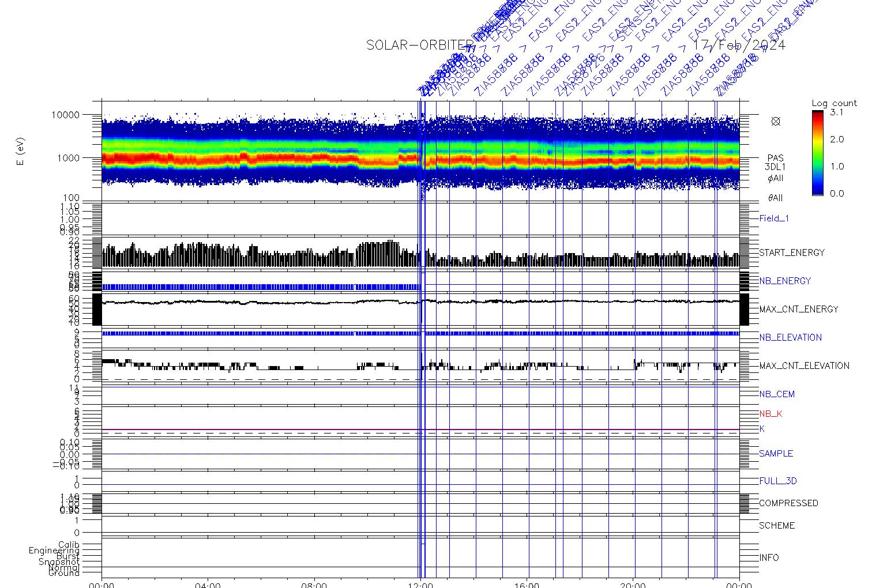
Task: Click the SCHEME panel label
Action: tap(777, 526)
